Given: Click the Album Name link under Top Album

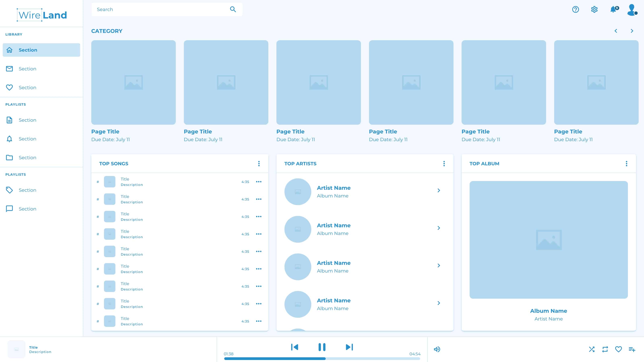Looking at the screenshot, I should (548, 311).
